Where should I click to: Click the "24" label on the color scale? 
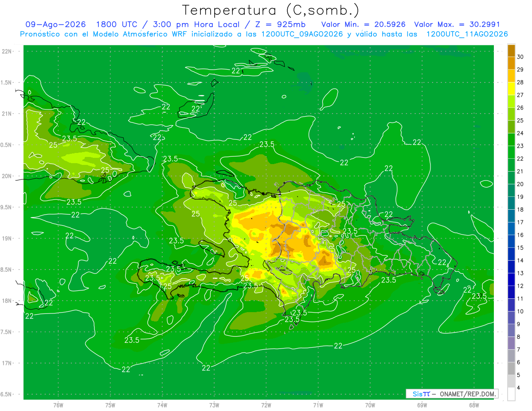(x=520, y=133)
